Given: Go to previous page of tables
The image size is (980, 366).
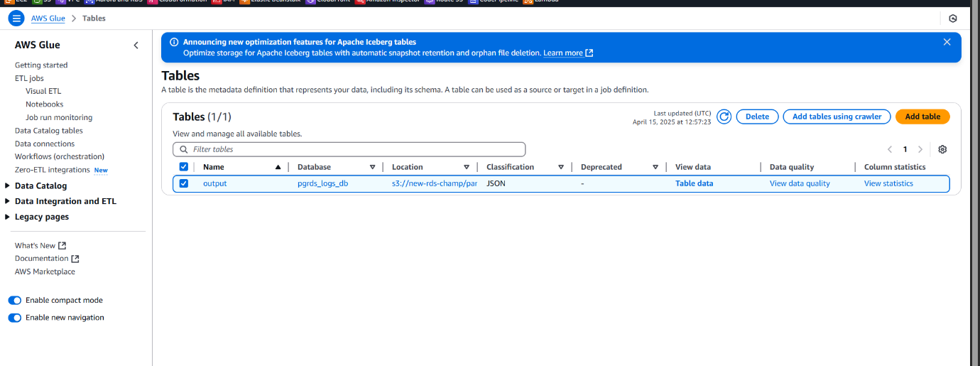Looking at the screenshot, I should pos(890,149).
